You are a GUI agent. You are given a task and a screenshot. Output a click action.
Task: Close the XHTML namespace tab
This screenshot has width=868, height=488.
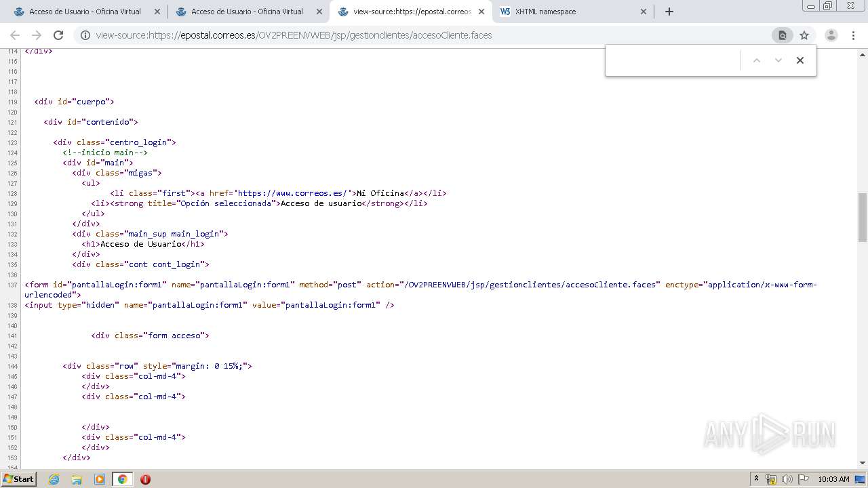pyautogui.click(x=644, y=12)
